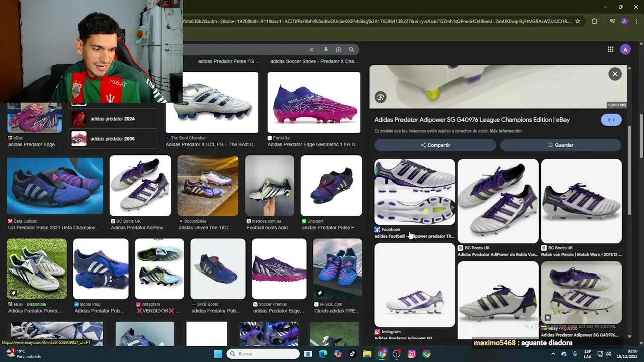644x362 pixels.
Task: Open Soccer Premier Predator Edge thumbnail
Action: tap(279, 269)
